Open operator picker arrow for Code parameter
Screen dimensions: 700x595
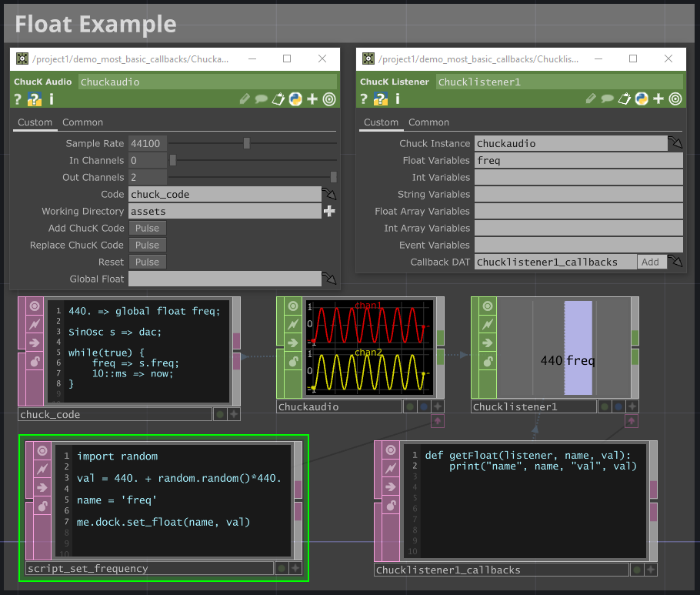coord(329,194)
